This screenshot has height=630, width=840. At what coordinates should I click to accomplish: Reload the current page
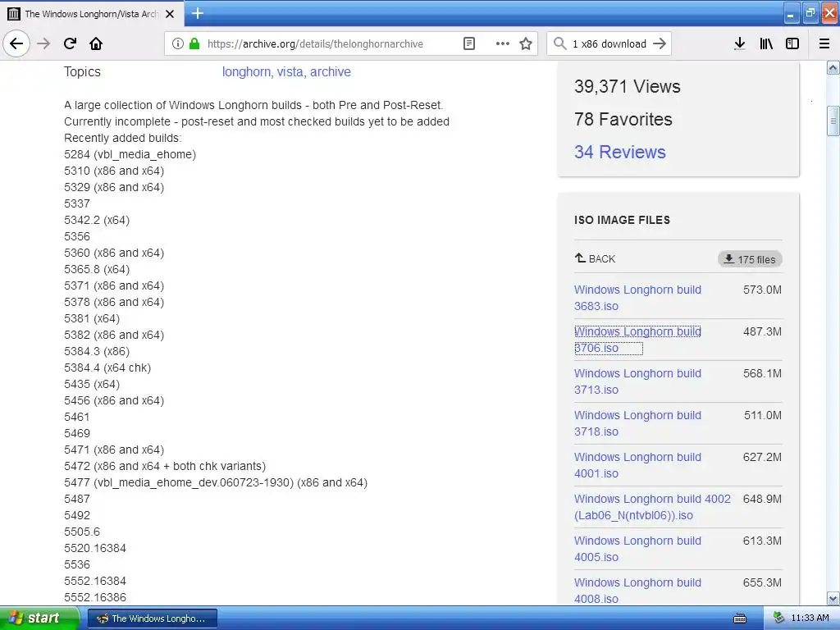click(70, 43)
